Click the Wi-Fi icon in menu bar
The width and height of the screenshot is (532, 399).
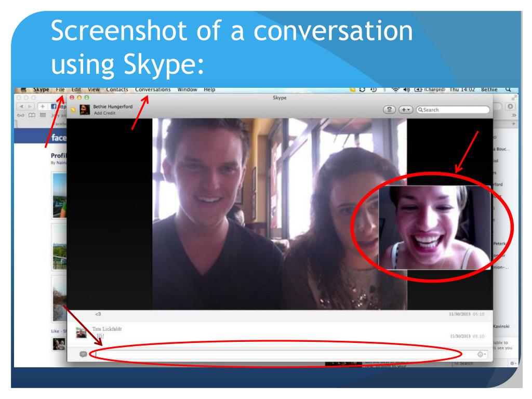pos(395,89)
